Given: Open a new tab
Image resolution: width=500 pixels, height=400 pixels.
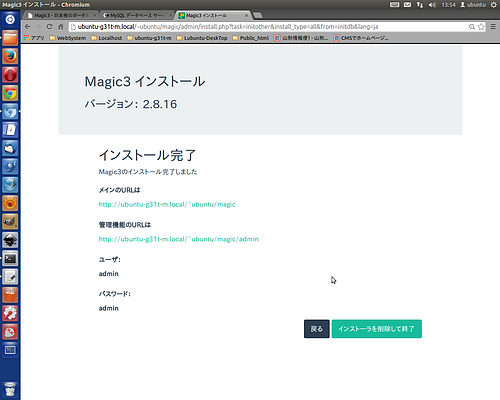Looking at the screenshot, I should pos(258,15).
